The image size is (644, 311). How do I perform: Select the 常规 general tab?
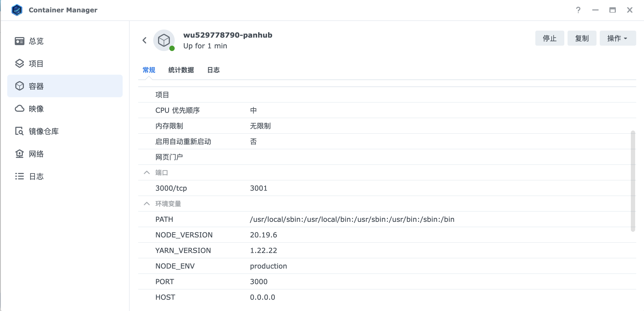pyautogui.click(x=149, y=70)
